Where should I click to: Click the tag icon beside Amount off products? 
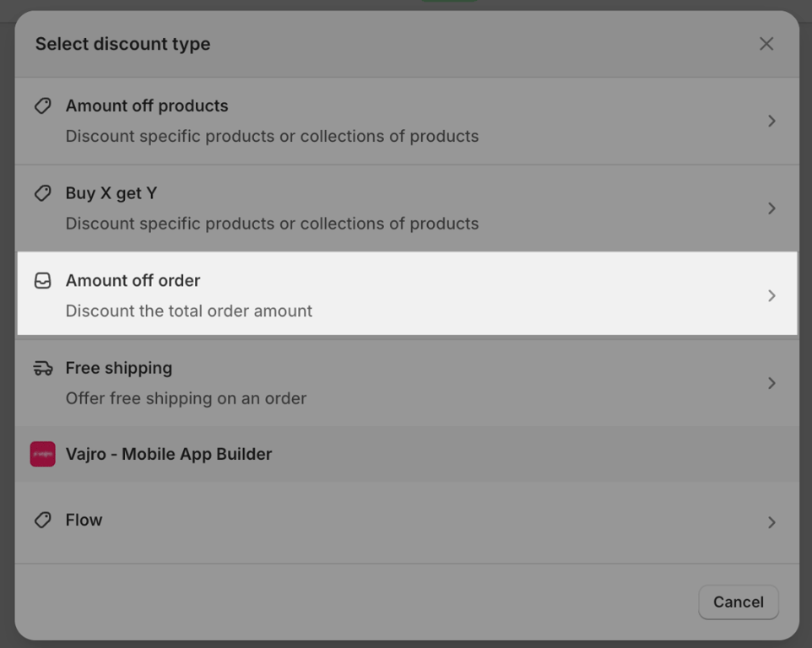point(43,106)
